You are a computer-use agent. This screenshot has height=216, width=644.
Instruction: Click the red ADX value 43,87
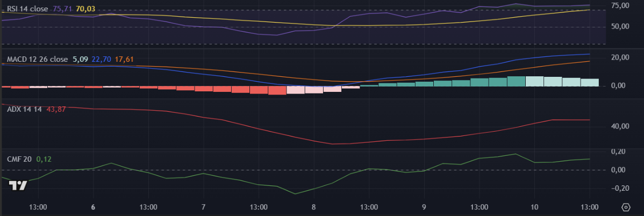[x=56, y=109]
